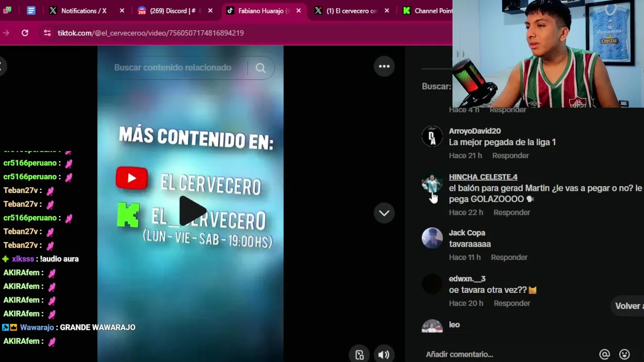644x362 pixels.
Task: Open site info icon in address bar
Action: click(x=47, y=33)
